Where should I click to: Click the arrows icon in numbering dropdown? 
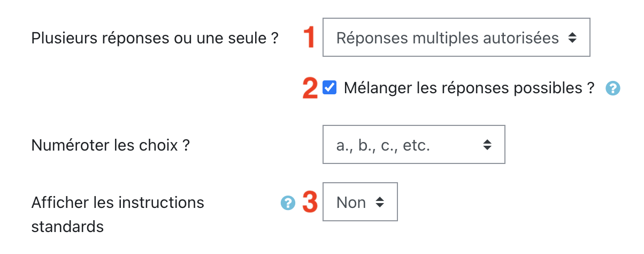coord(487,145)
